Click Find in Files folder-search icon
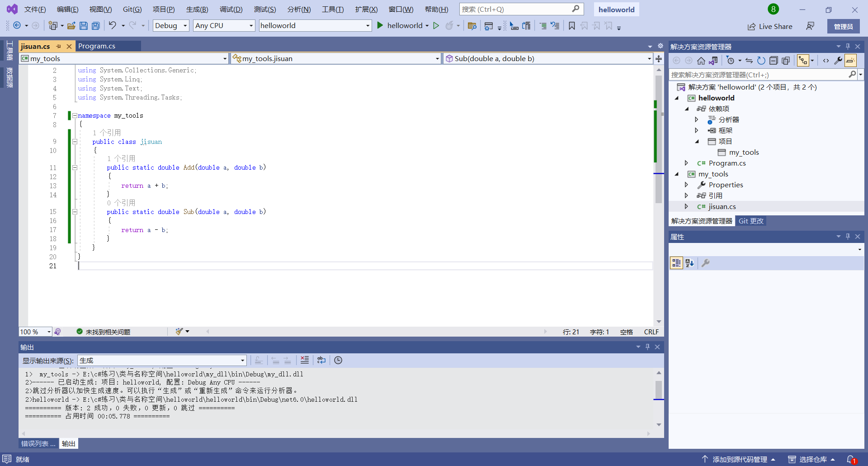The height and width of the screenshot is (466, 868). (472, 26)
